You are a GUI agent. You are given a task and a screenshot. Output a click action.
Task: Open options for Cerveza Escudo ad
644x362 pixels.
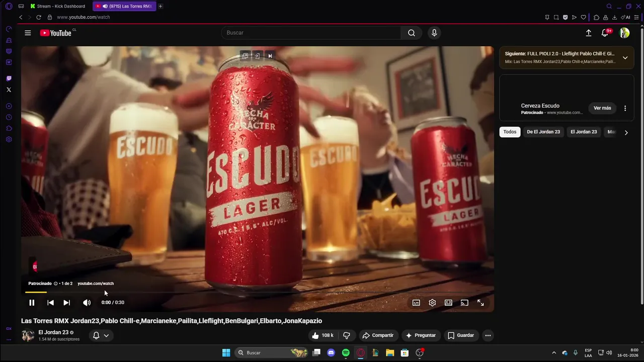(625, 108)
